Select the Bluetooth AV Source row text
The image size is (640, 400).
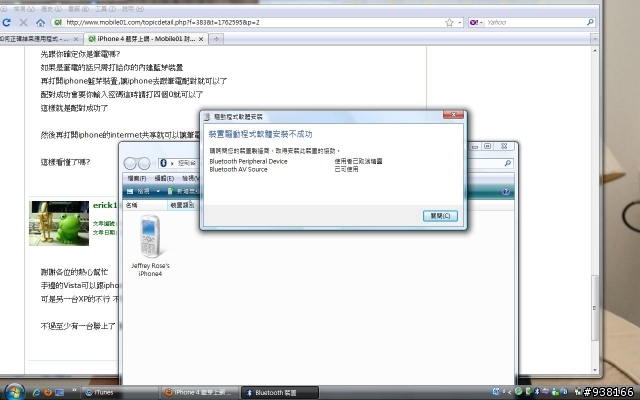tap(238, 169)
